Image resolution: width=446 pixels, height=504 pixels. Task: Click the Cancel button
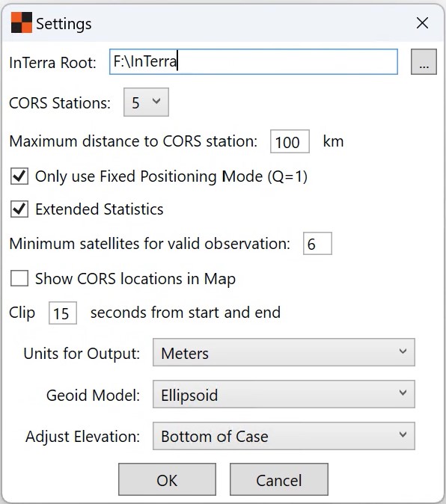click(279, 479)
